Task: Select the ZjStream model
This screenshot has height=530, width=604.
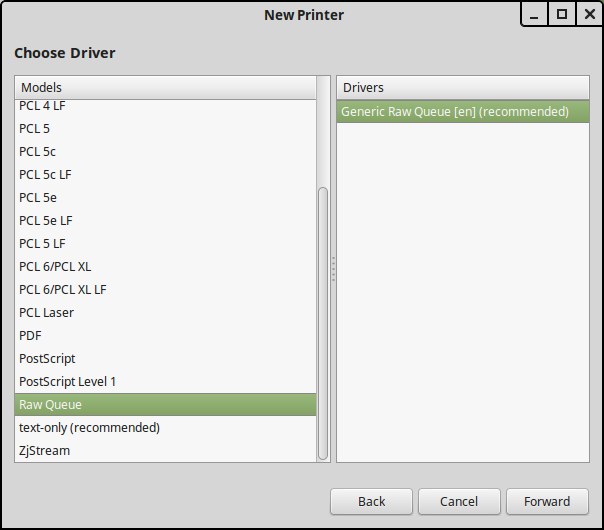Action: click(44, 450)
